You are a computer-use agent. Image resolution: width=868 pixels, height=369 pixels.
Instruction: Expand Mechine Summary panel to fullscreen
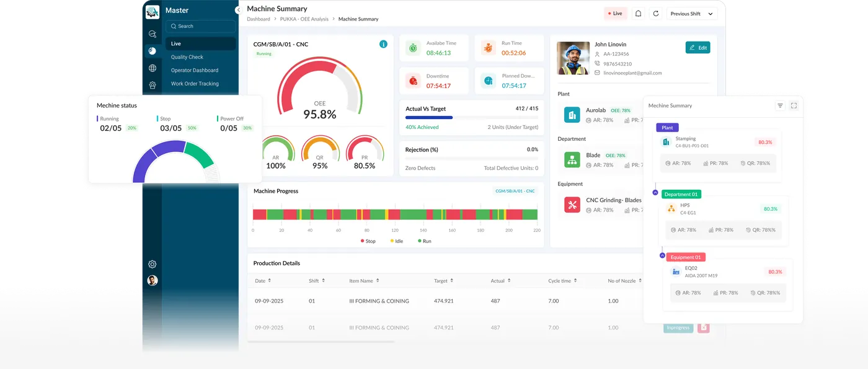tap(794, 105)
